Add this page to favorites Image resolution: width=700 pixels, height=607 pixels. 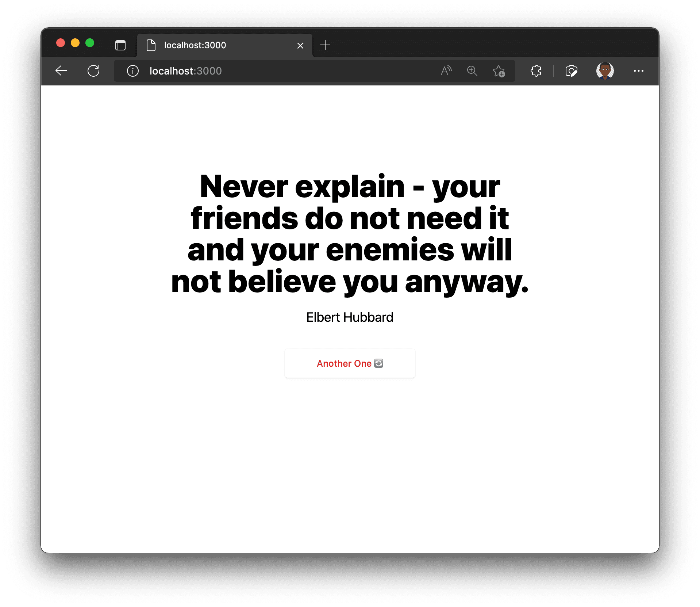499,71
